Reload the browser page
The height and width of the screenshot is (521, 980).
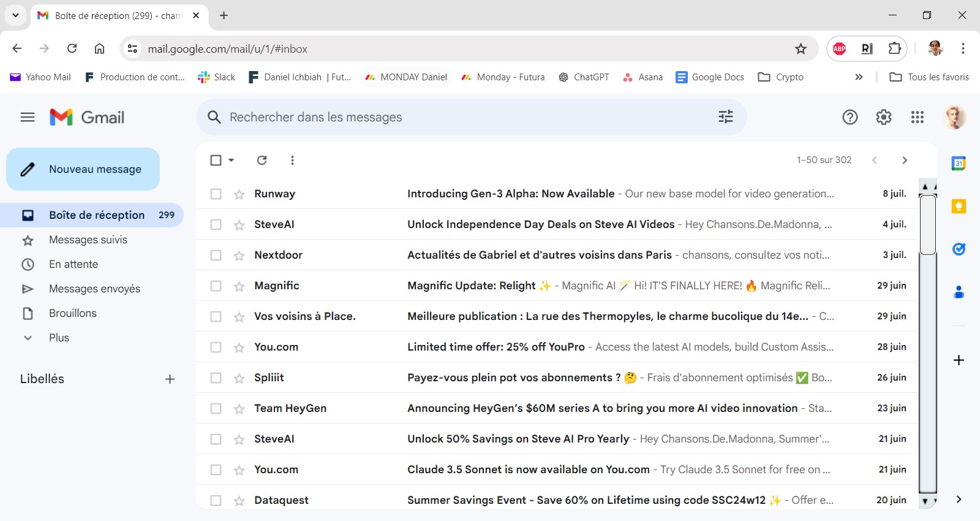72,48
